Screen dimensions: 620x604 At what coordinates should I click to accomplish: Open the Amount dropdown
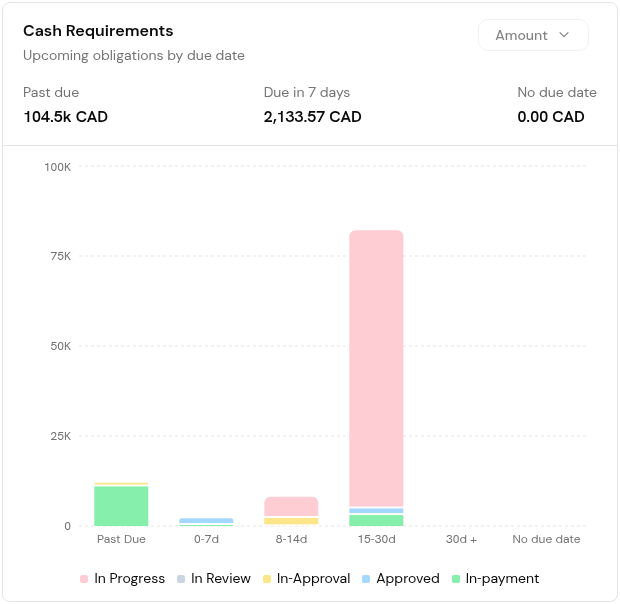(533, 35)
